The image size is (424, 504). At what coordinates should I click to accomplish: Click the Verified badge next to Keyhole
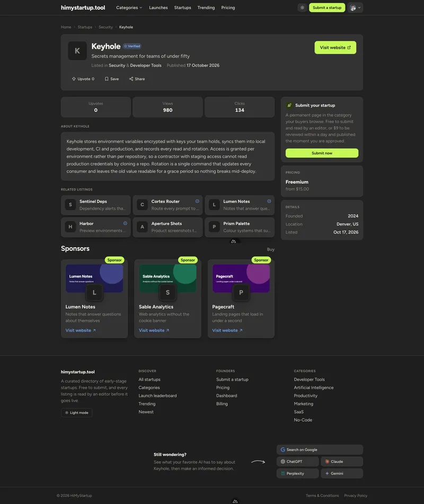coord(132,46)
